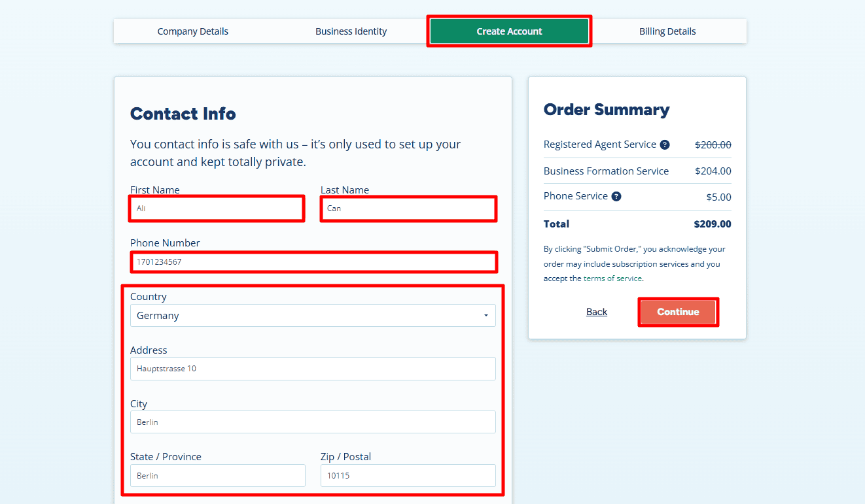Open the Billing Details tab
Viewport: 865px width, 504px height.
tap(667, 31)
